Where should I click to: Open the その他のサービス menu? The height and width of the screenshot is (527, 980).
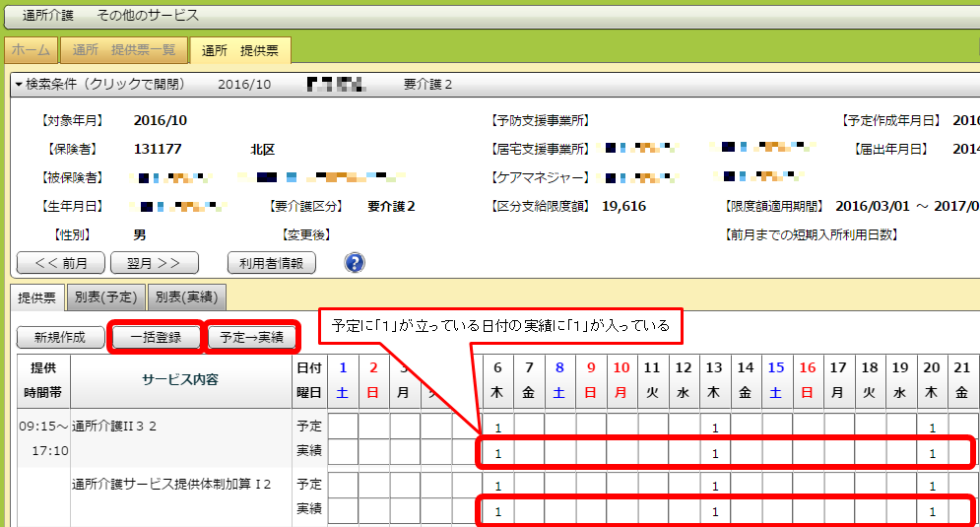click(x=148, y=16)
